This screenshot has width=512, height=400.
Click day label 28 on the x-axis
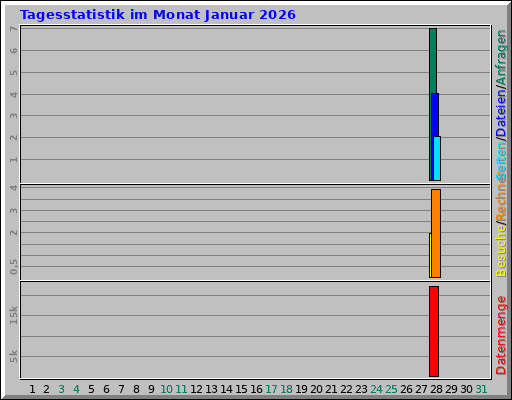pyautogui.click(x=436, y=389)
